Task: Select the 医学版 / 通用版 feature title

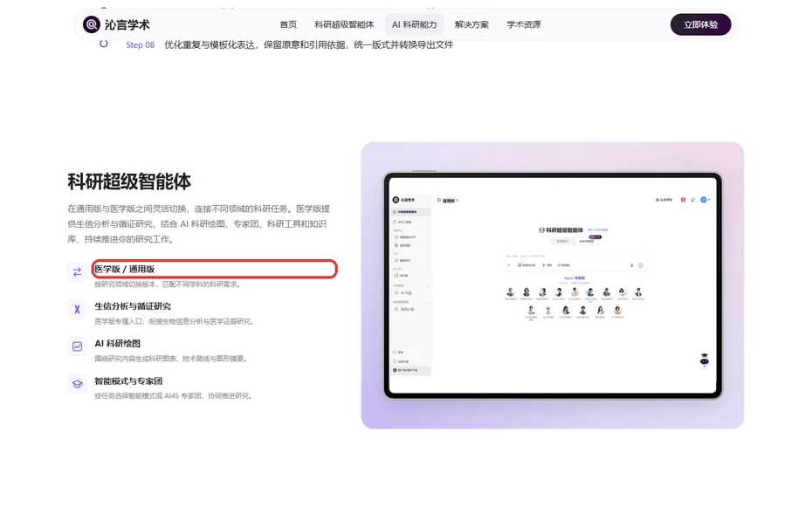Action: 124,269
